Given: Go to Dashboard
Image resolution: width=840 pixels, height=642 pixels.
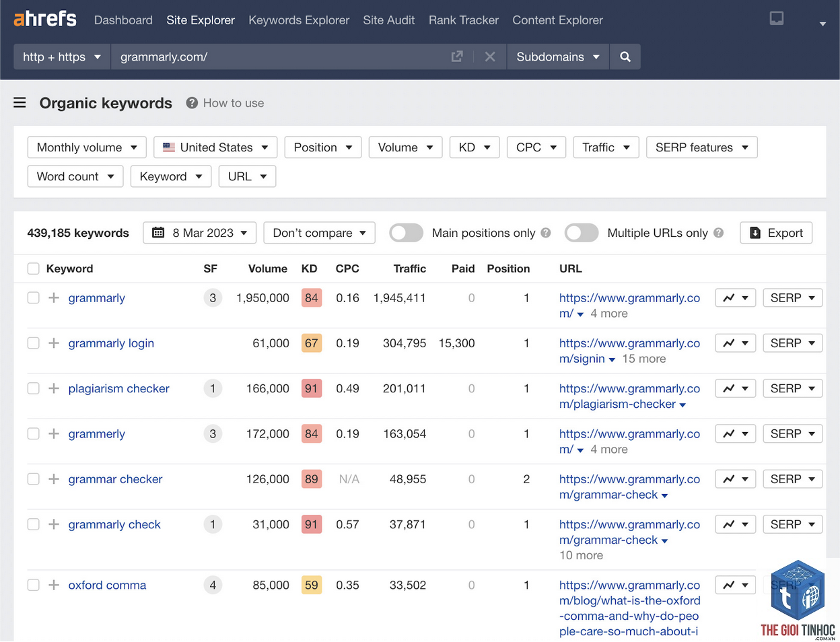Looking at the screenshot, I should click(123, 20).
